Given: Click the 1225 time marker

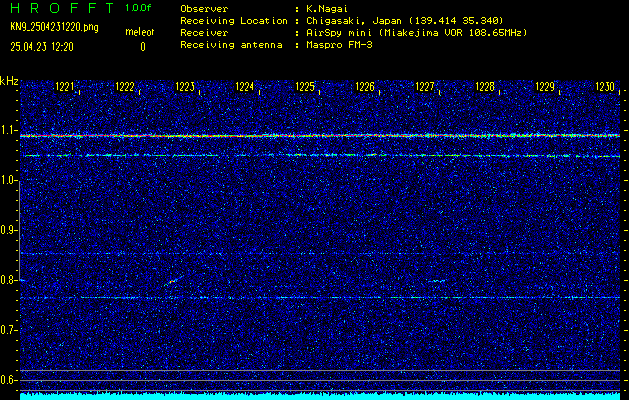Looking at the screenshot, I should [x=305, y=87].
